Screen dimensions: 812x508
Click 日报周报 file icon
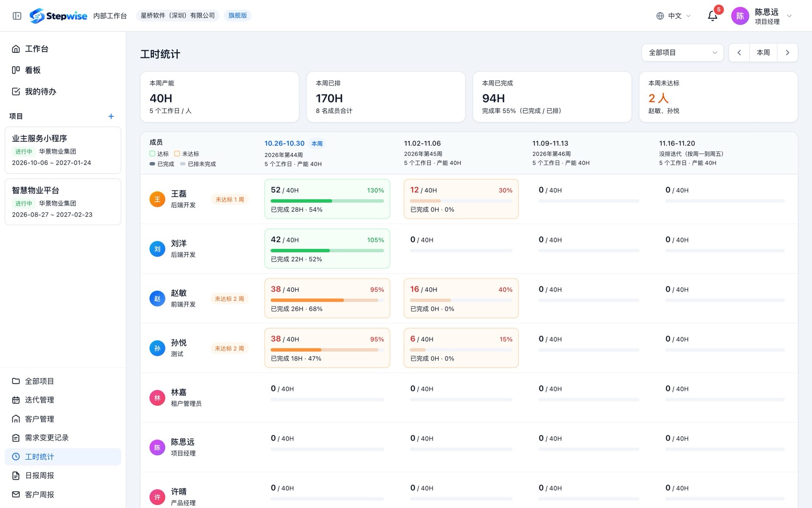click(16, 475)
